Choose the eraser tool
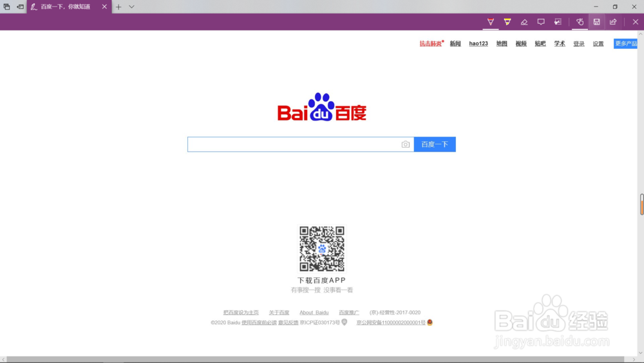This screenshot has width=644, height=363. click(524, 22)
